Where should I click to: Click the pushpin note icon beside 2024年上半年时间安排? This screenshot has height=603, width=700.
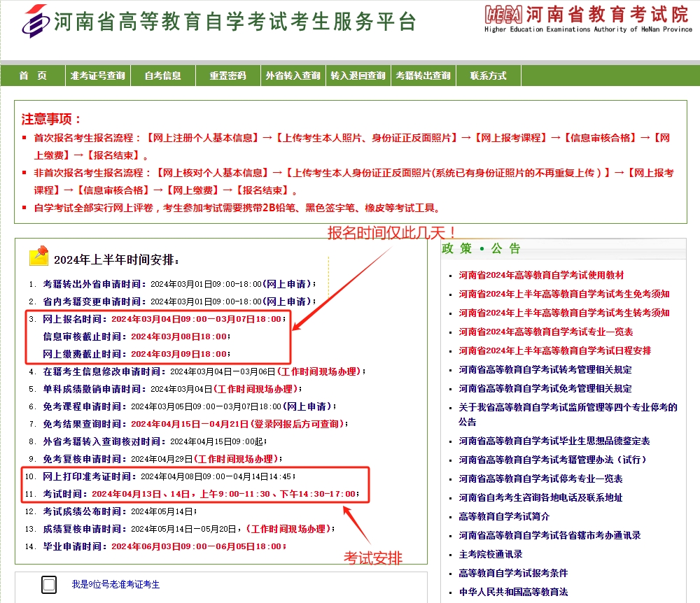point(38,256)
